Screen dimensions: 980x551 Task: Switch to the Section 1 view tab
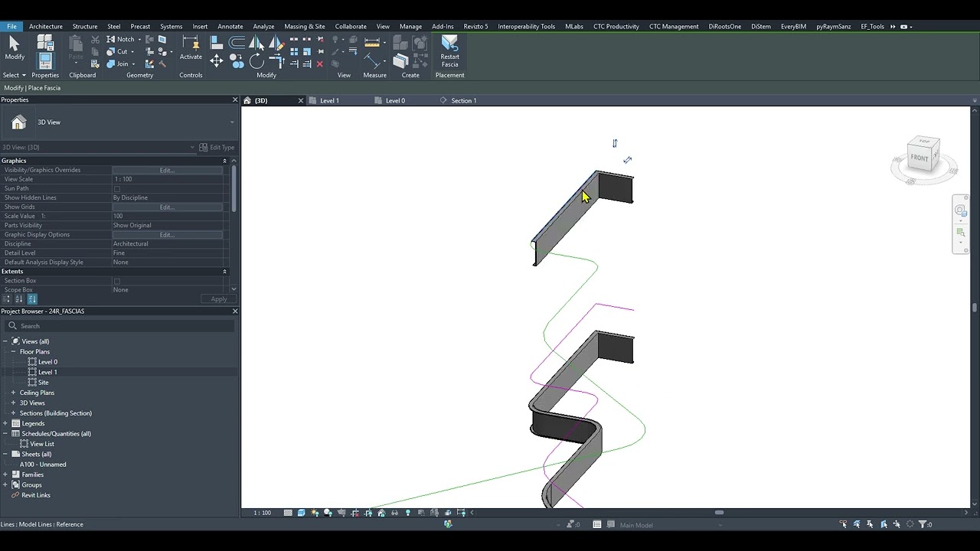click(x=463, y=100)
